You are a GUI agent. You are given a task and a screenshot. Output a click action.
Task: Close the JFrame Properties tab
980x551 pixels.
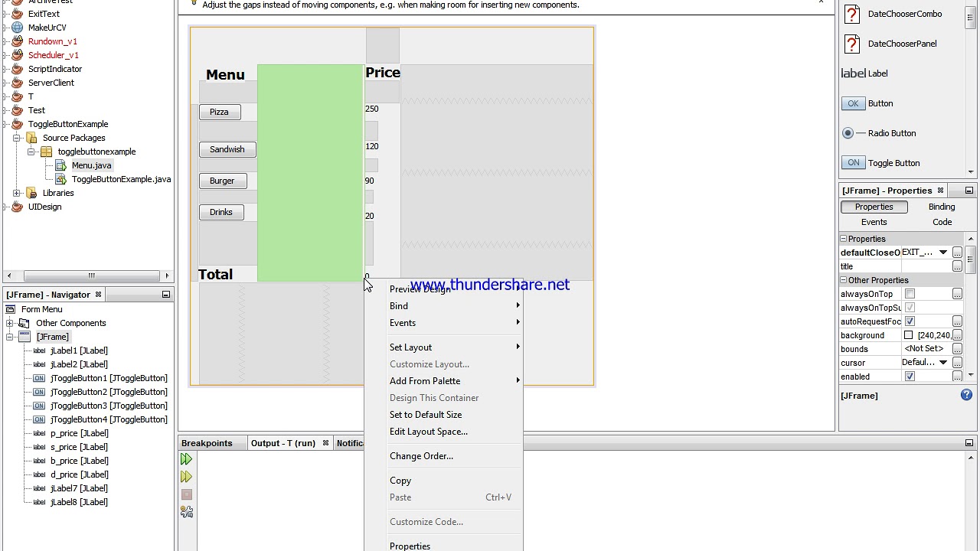click(x=940, y=191)
